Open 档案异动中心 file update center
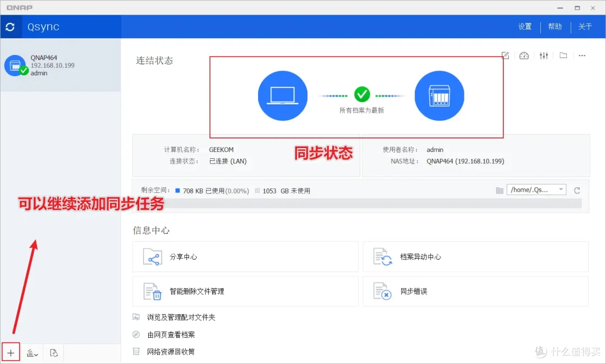The width and height of the screenshot is (606, 364). (x=475, y=256)
